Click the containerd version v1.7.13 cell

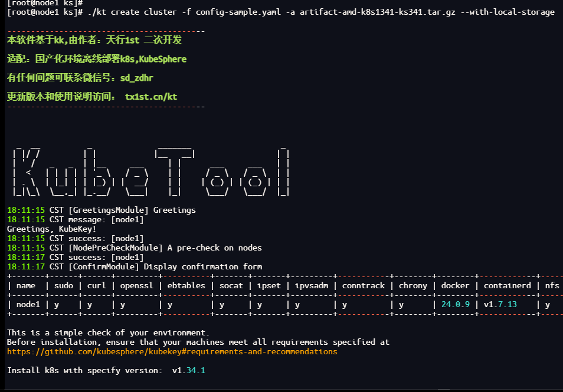[x=500, y=305]
